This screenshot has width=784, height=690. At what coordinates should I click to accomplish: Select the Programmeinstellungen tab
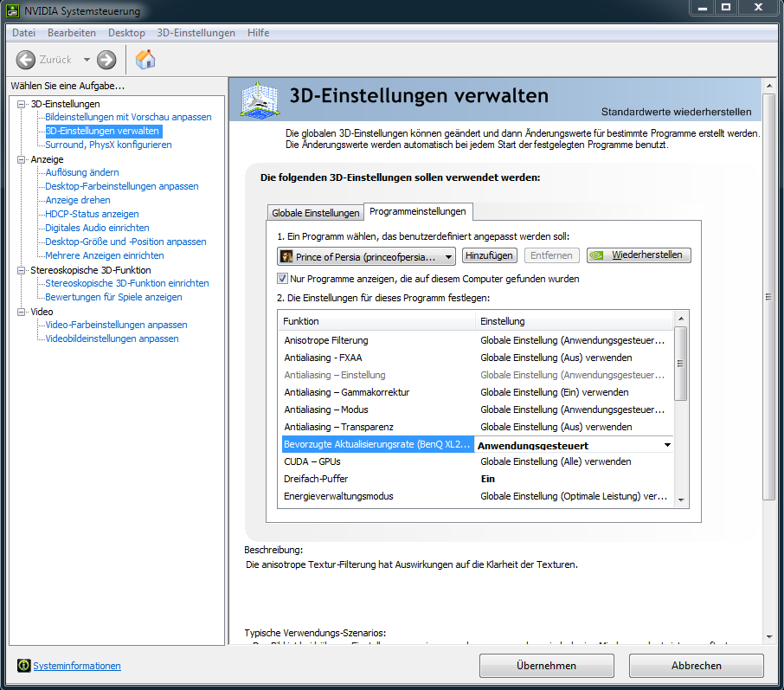(417, 211)
